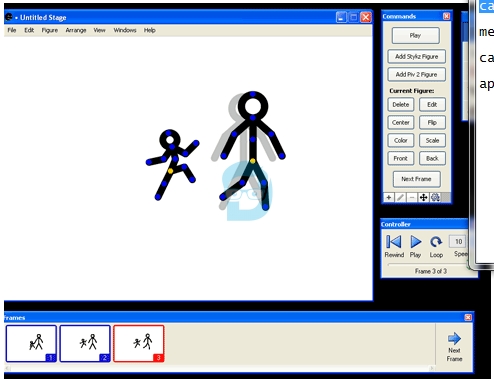Screen dimensions: 494x381
Task: Click Next Frame in Commands palette
Action: [x=416, y=179]
